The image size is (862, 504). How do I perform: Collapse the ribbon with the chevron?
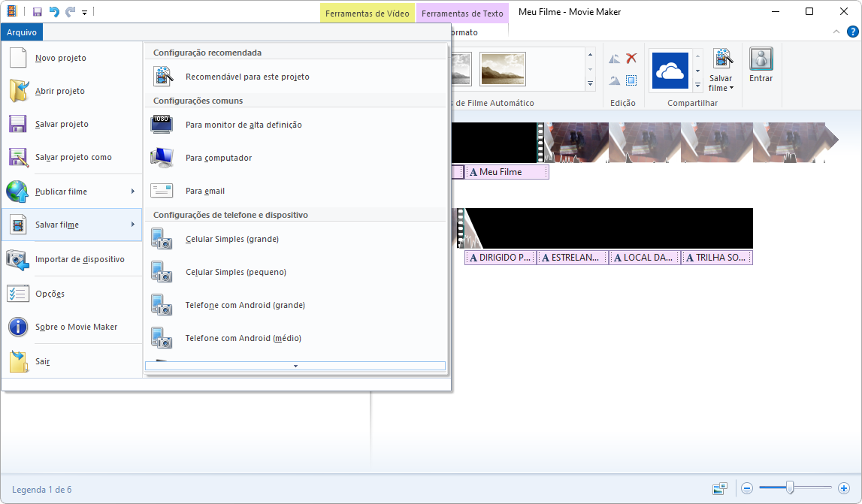pyautogui.click(x=836, y=32)
